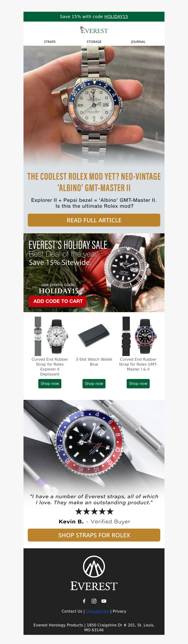Shop now for GMT-Master I & II strap
Image resolution: width=188 pixels, height=644 pixels.
pyautogui.click(x=138, y=383)
